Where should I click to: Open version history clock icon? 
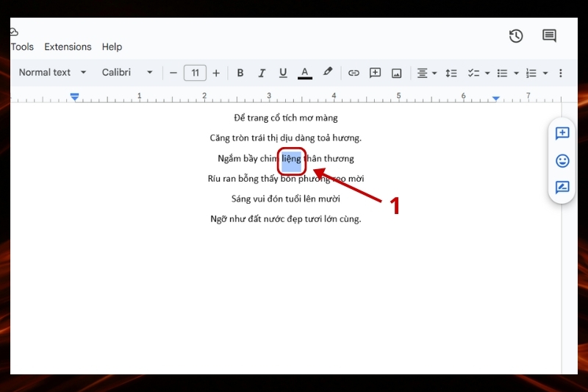coord(516,36)
